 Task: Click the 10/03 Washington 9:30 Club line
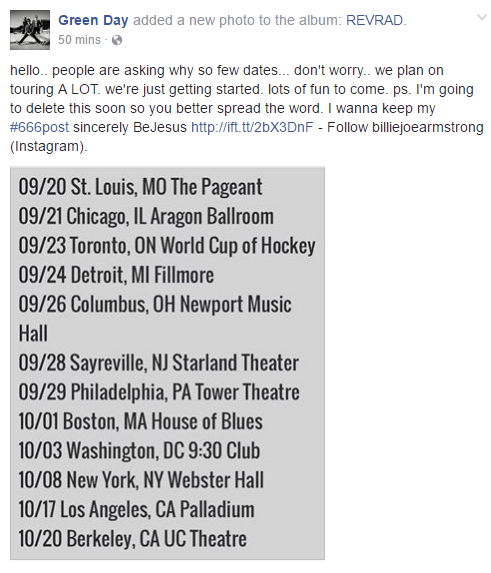pyautogui.click(x=140, y=451)
